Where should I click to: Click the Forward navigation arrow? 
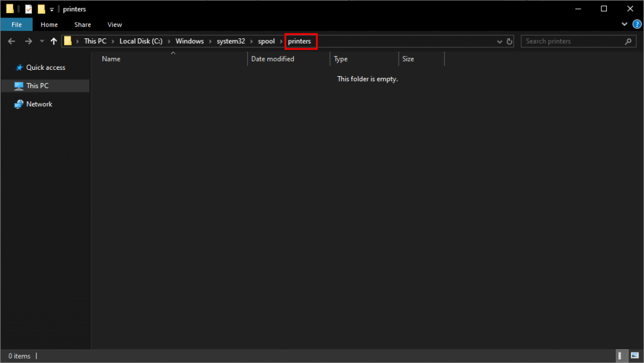click(28, 42)
